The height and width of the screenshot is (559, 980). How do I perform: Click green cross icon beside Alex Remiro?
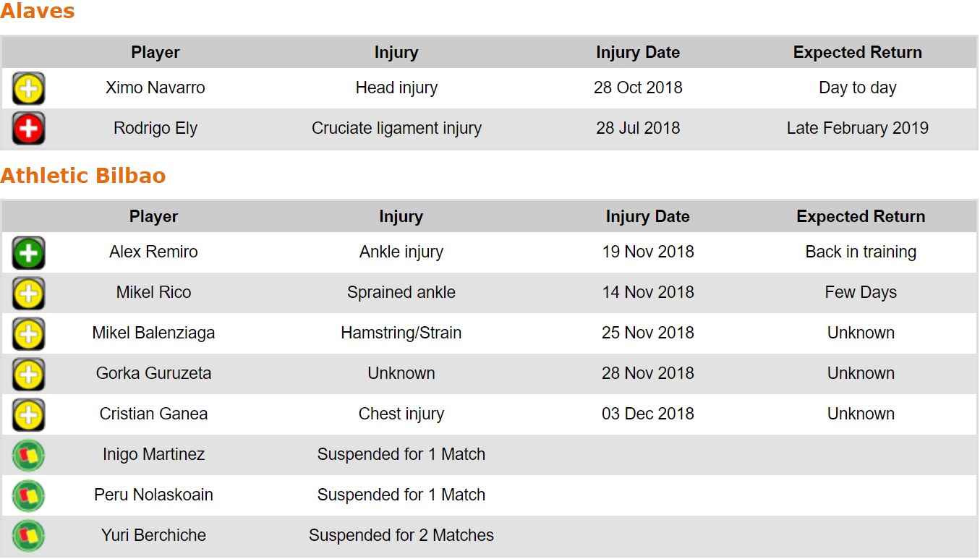(x=28, y=252)
